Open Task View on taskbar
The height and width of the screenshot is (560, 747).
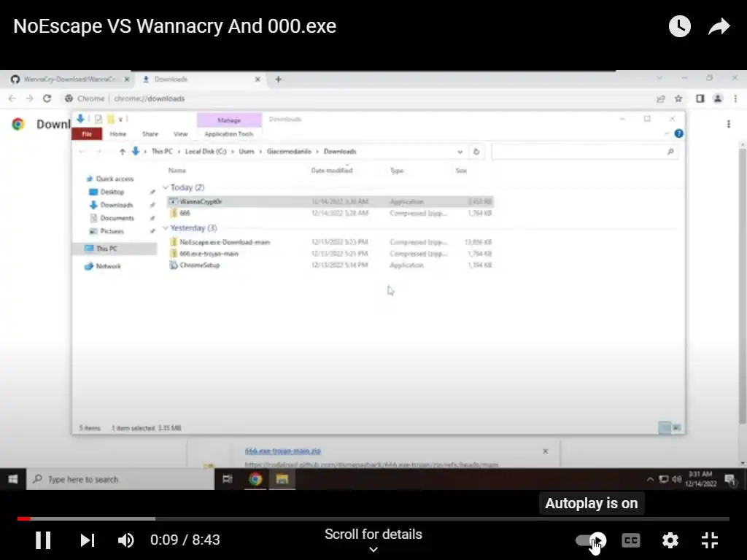point(228,479)
